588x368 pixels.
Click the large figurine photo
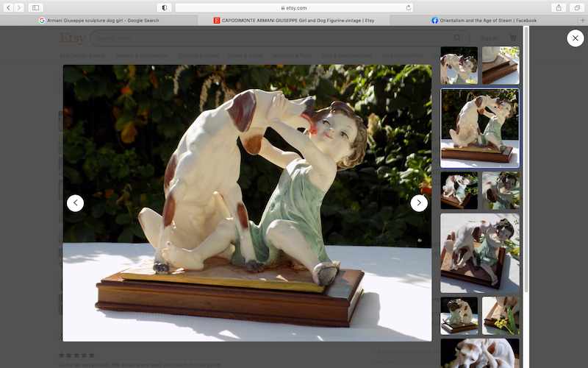point(247,203)
